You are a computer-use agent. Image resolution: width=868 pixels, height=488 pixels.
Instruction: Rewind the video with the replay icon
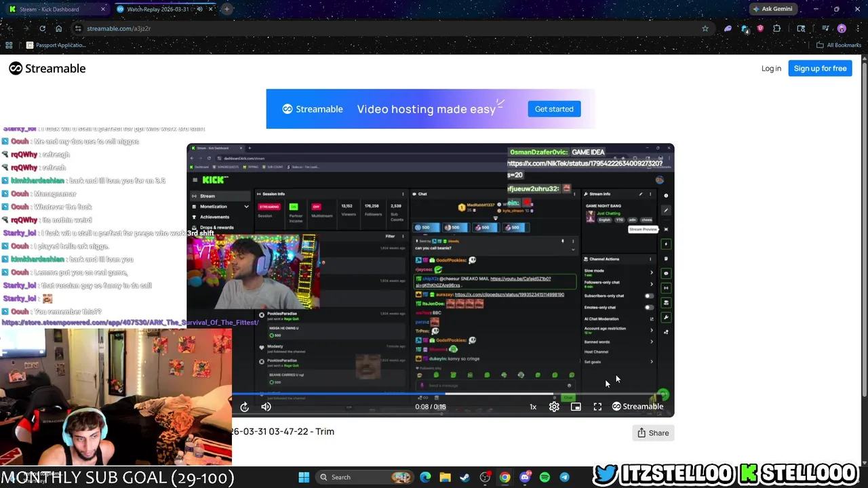245,407
